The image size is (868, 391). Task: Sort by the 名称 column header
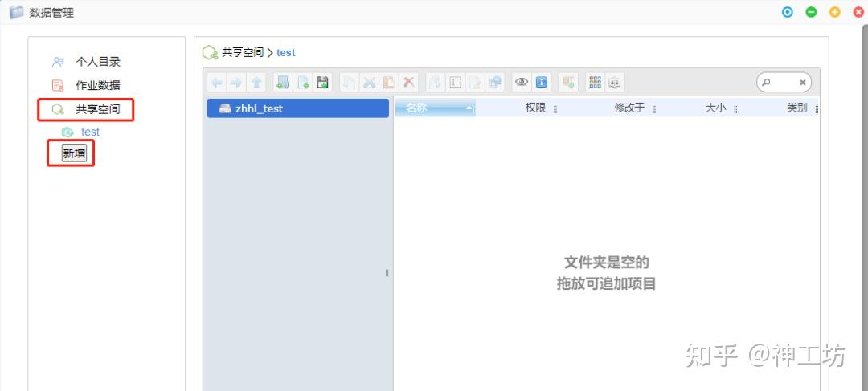[x=435, y=108]
